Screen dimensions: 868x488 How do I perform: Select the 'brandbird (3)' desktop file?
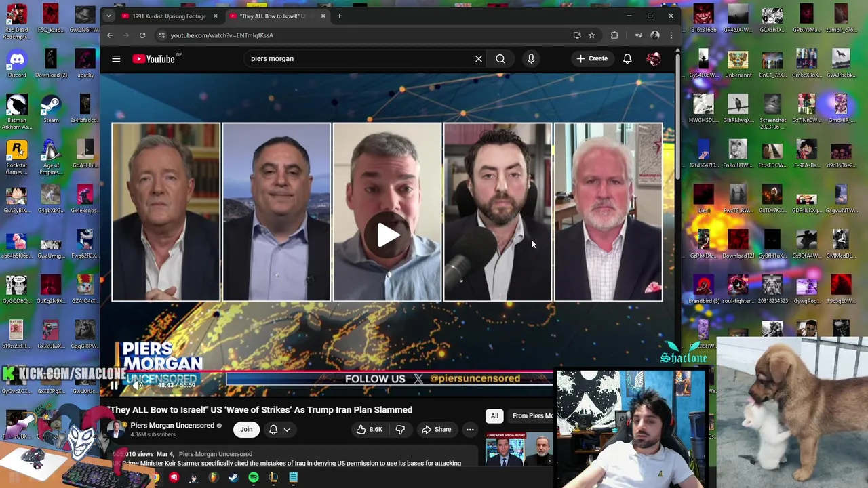pos(703,290)
